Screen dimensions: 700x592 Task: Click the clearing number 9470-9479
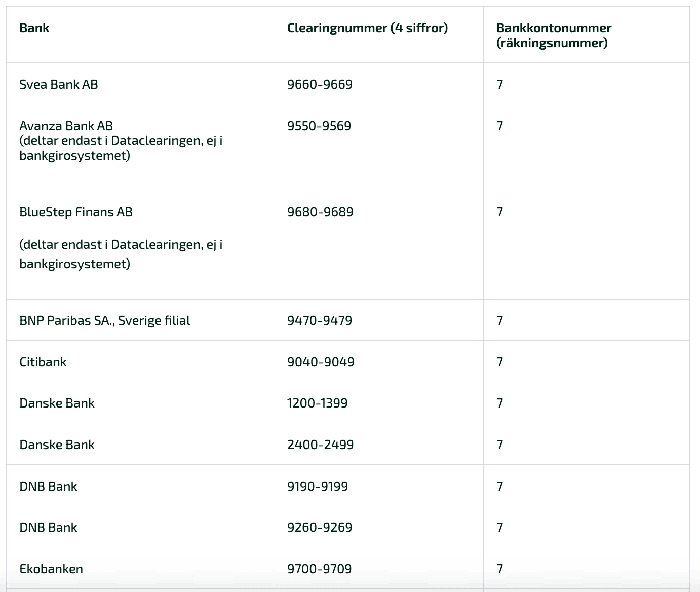tap(320, 320)
